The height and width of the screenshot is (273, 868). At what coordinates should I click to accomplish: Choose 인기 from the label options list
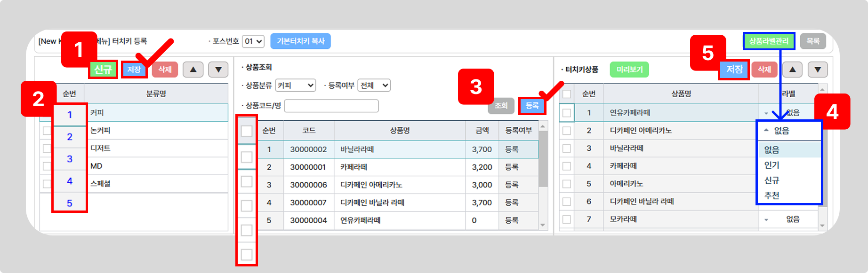click(772, 165)
